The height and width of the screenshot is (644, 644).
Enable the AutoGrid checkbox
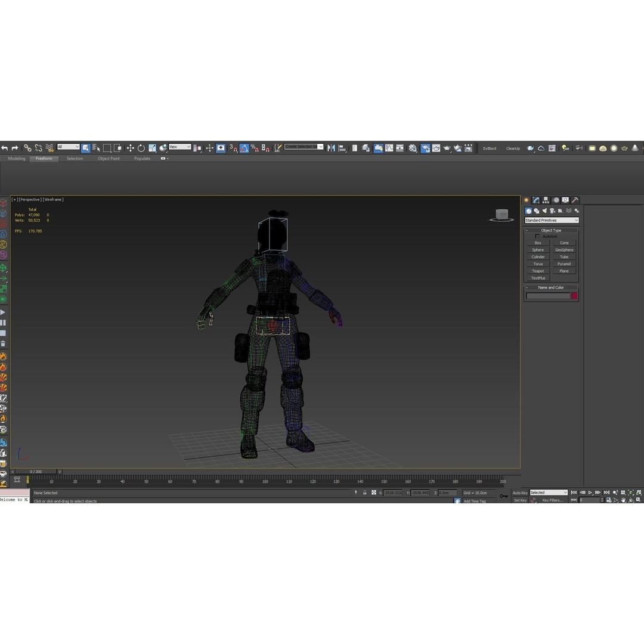click(x=537, y=236)
